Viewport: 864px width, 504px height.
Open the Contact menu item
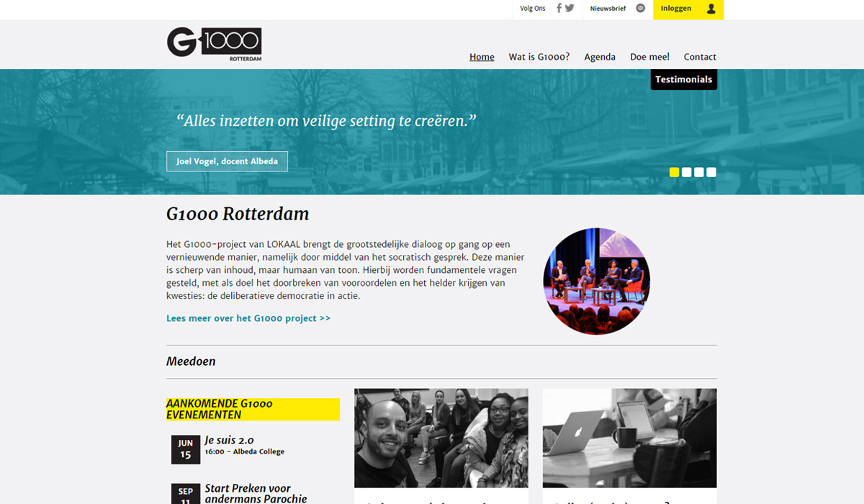700,57
